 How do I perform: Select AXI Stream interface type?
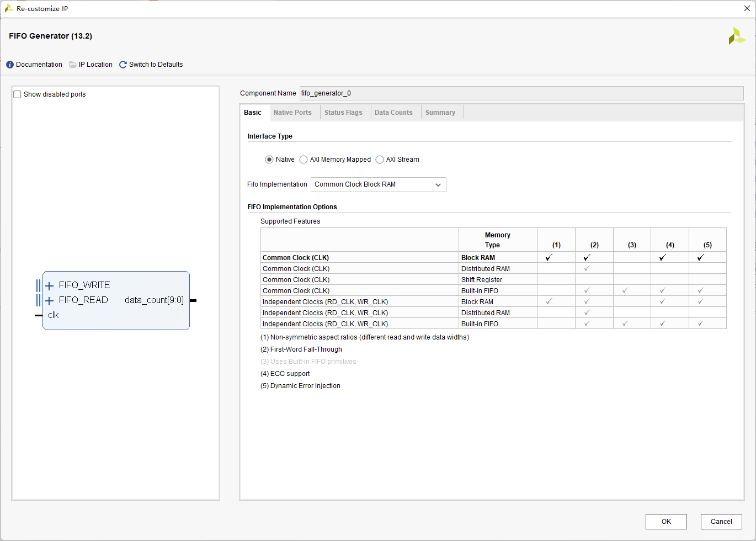pyautogui.click(x=380, y=160)
